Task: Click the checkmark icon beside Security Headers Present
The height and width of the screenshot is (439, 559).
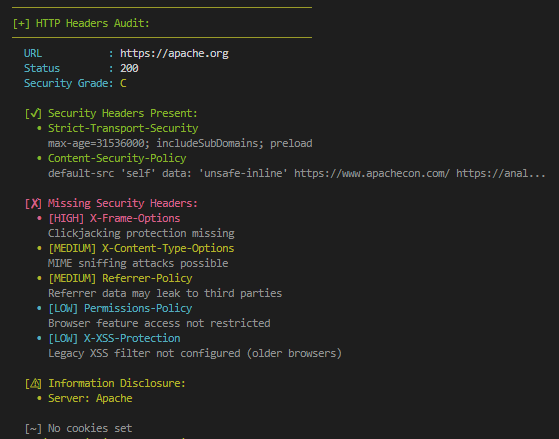Action: pos(34,113)
